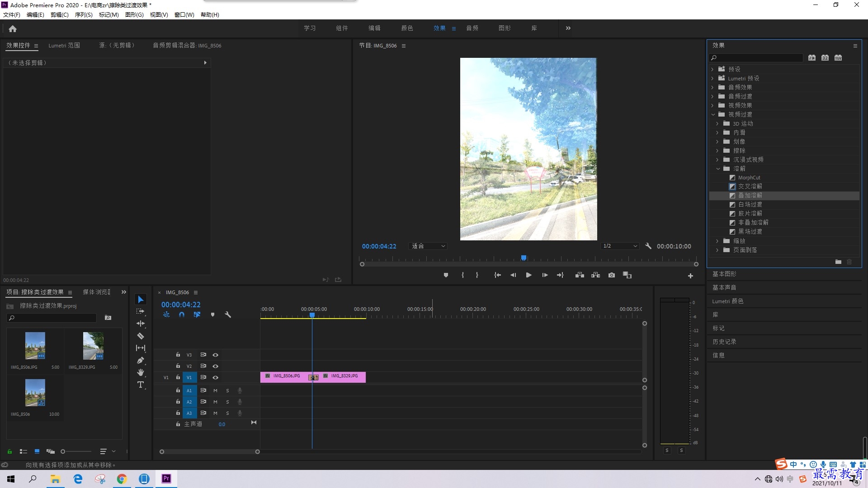Select the 交叉溶解 transition
868x488 pixels.
coord(750,186)
